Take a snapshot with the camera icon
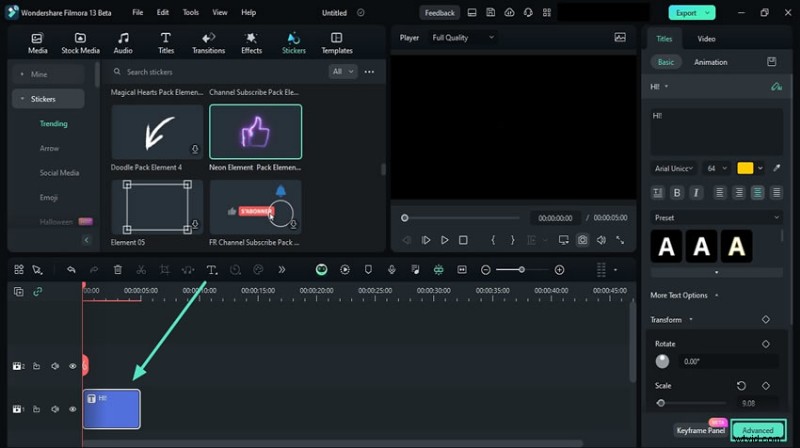Viewport: 800px width, 448px height. [583, 240]
